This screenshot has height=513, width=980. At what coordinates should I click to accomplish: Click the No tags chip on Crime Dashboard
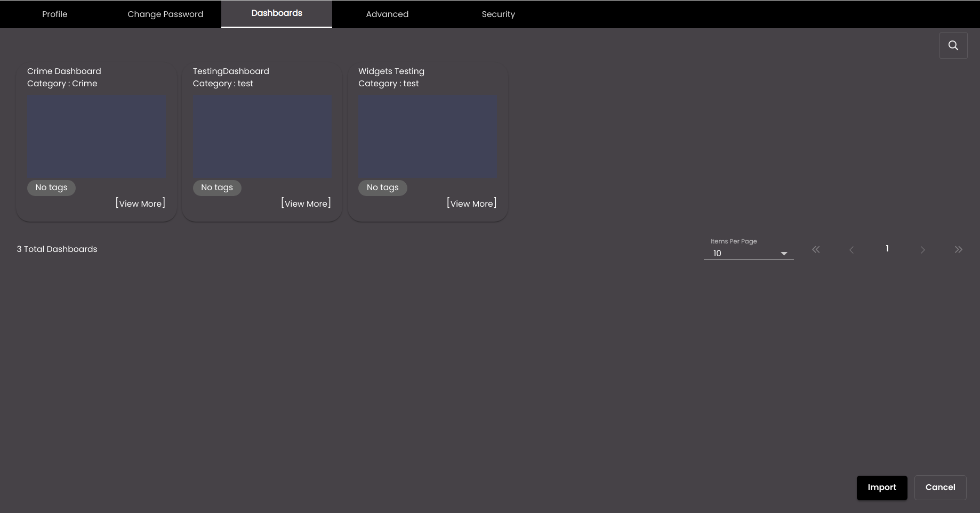(x=51, y=188)
